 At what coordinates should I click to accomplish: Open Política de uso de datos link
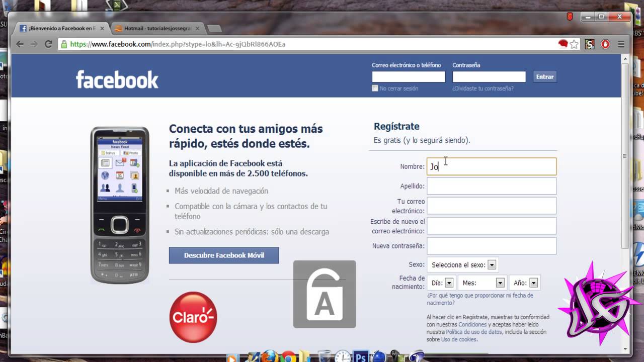pyautogui.click(x=474, y=332)
